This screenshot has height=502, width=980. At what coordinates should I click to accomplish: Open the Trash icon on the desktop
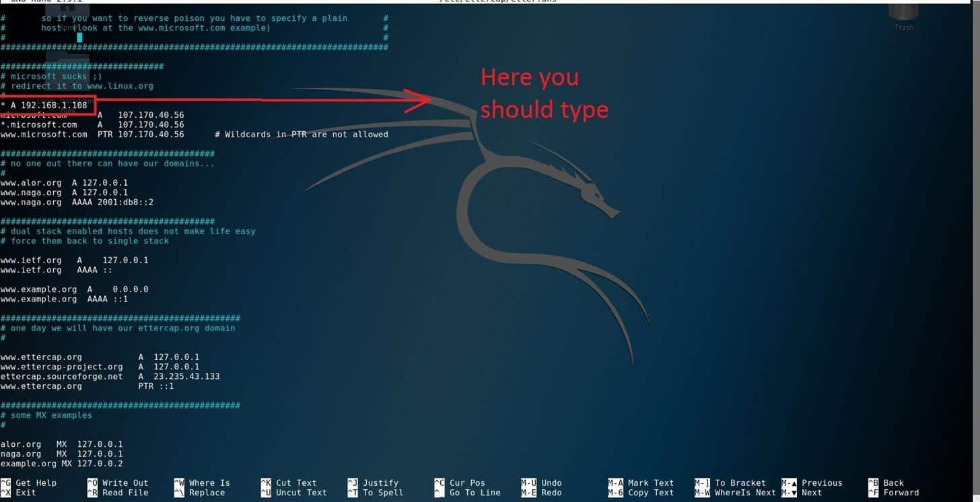point(903,16)
